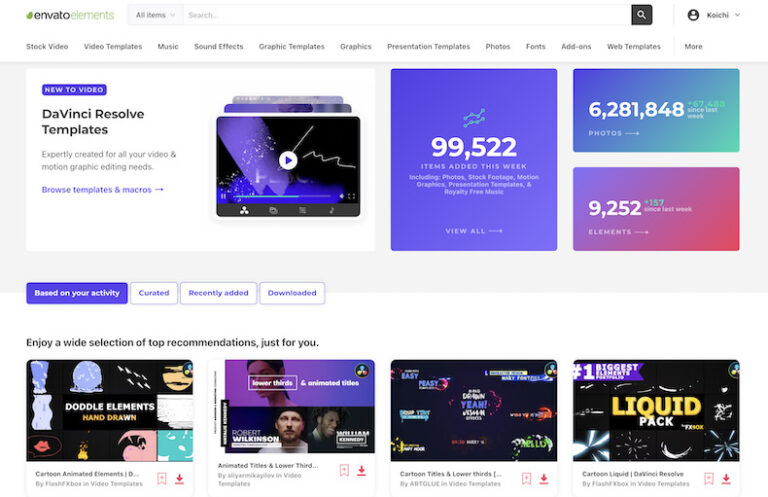Click Browse templates & macros link

coord(102,189)
